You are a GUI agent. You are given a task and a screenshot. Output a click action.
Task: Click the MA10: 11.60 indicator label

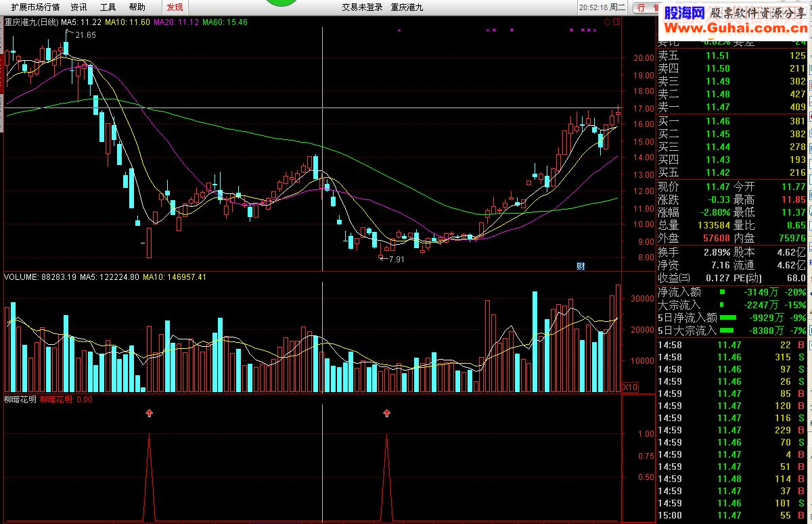127,22
